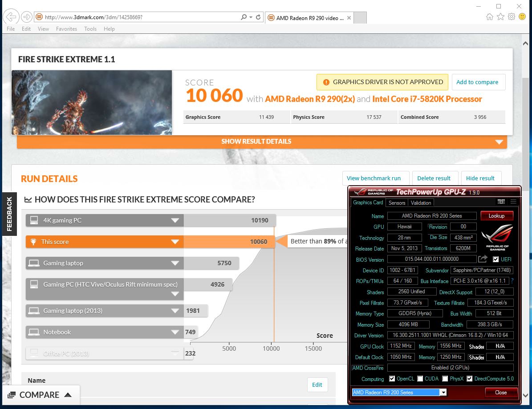Expand Gaming laptop (2013) row
The width and height of the screenshot is (532, 409).
[175, 311]
